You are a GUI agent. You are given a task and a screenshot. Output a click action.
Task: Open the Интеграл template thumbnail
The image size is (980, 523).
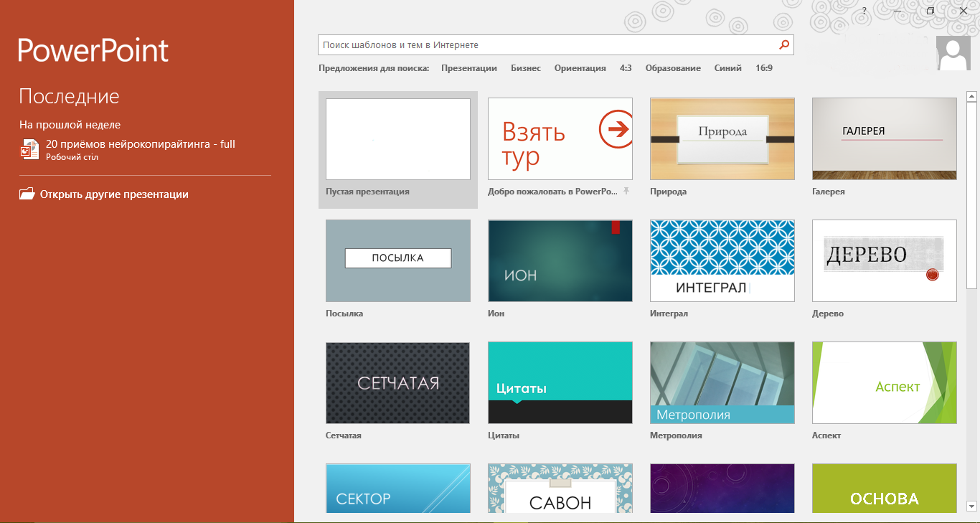[x=722, y=260]
